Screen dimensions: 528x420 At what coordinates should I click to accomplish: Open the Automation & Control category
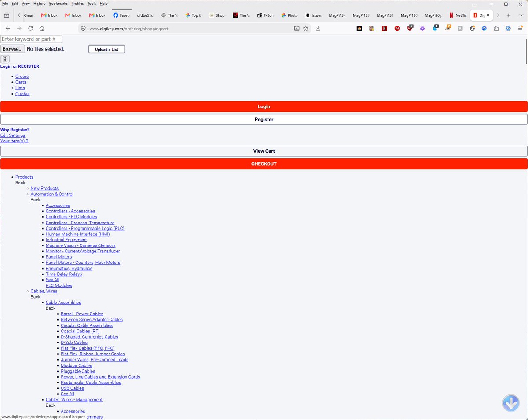pyautogui.click(x=52, y=194)
